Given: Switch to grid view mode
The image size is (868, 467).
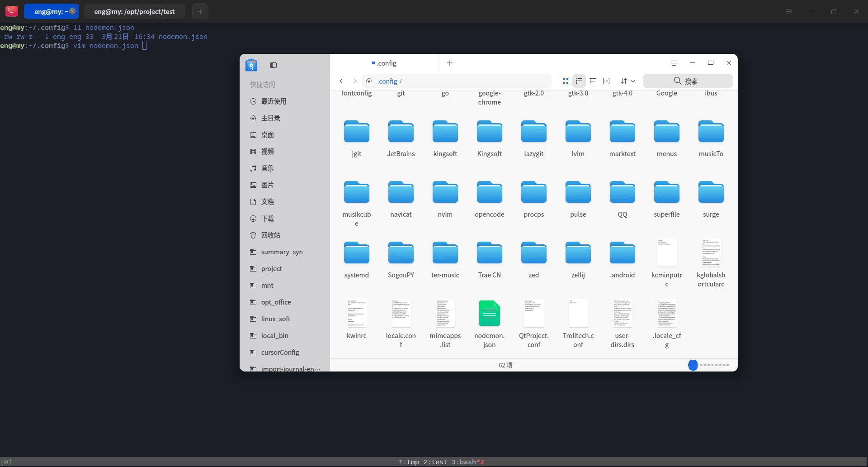Looking at the screenshot, I should (x=565, y=81).
